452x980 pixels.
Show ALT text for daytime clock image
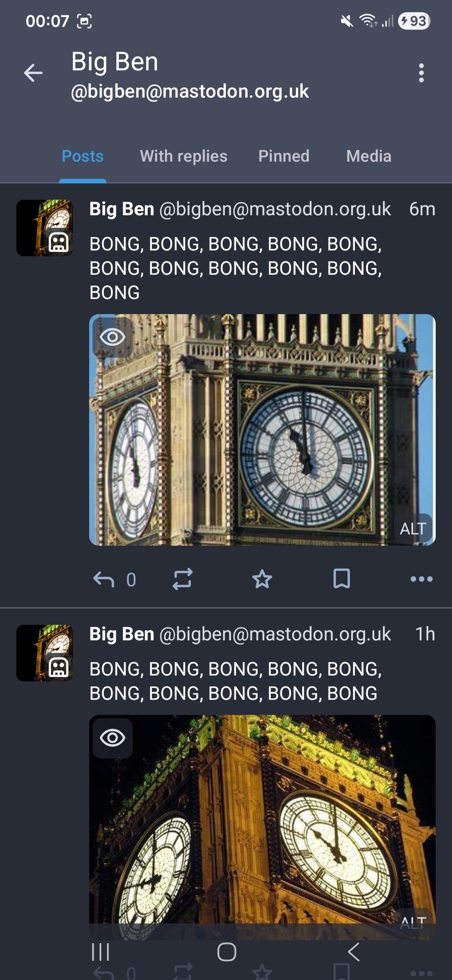[413, 529]
